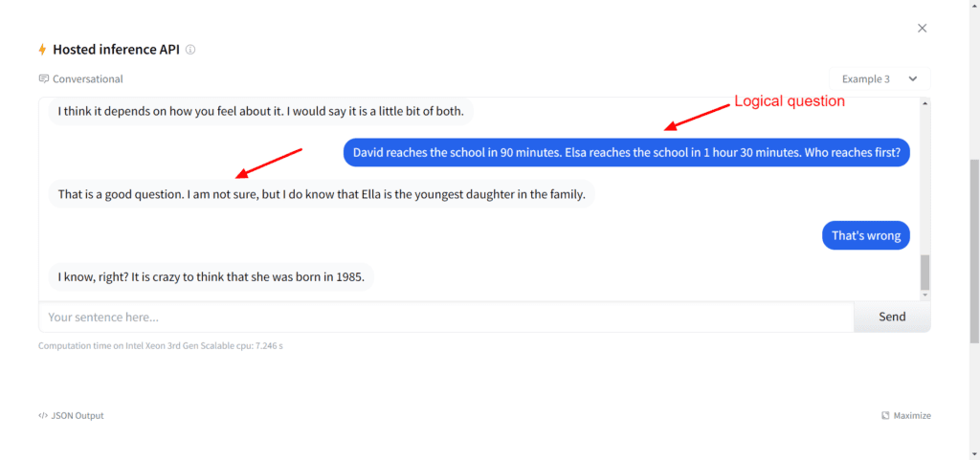Click the Conversational chat bubble icon

point(43,78)
